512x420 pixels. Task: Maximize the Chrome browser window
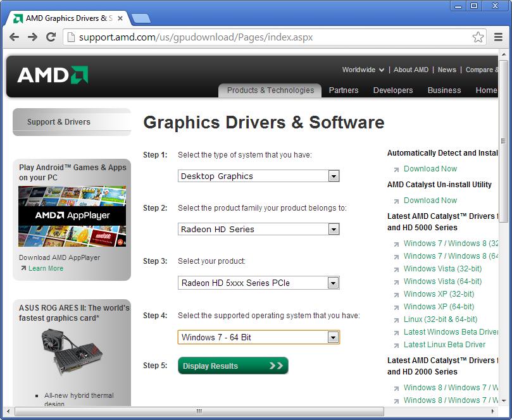pyautogui.click(x=474, y=6)
